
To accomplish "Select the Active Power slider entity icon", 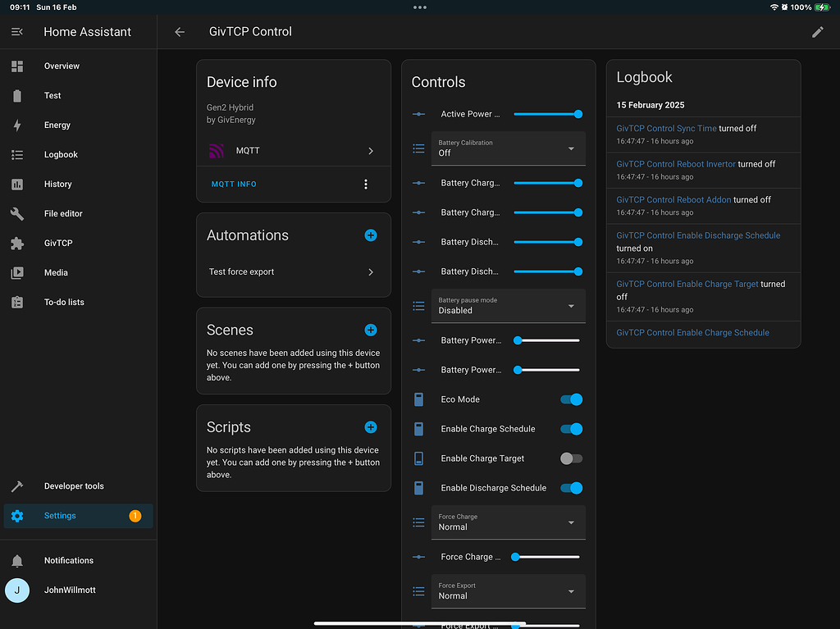I will 419,114.
